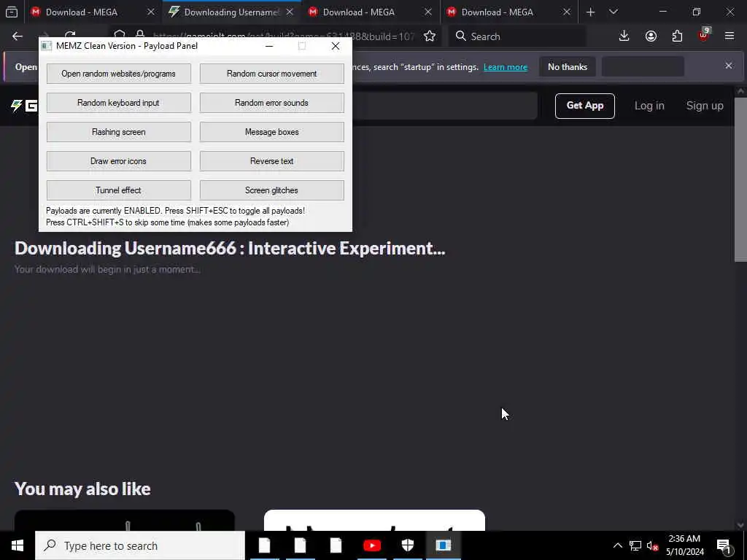Minimize the MEMZ Payload Panel window
This screenshot has height=560, width=747.
[x=269, y=46]
